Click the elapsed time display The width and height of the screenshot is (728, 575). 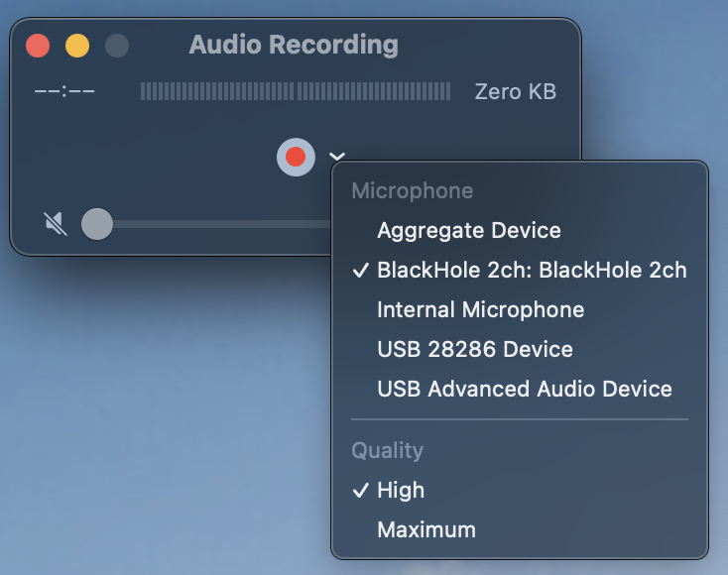[64, 91]
